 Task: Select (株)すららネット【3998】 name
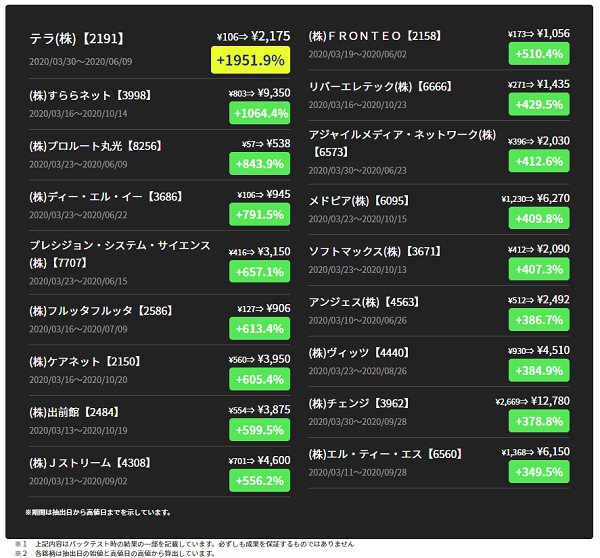click(91, 95)
